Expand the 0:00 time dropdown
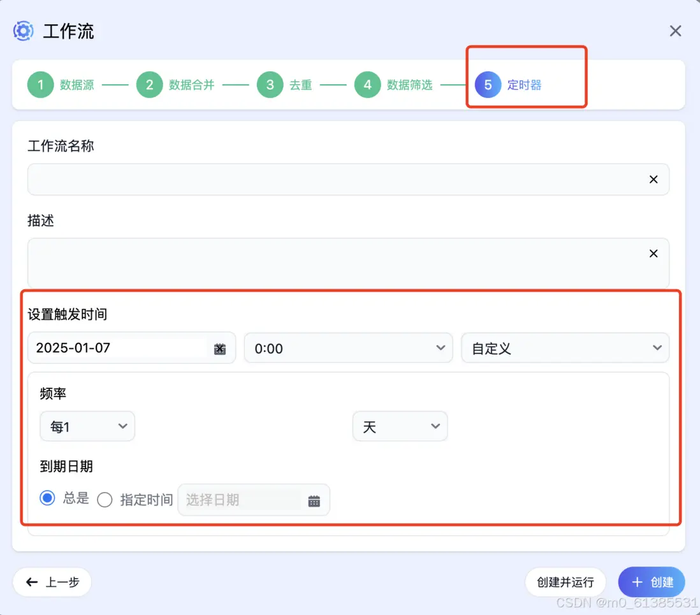 click(x=348, y=348)
